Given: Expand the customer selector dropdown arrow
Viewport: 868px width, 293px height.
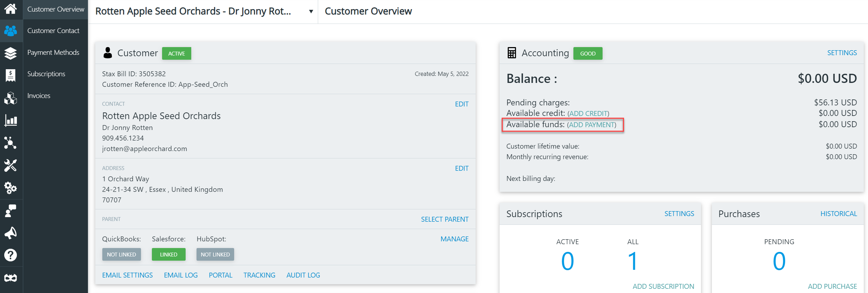Looking at the screenshot, I should [311, 11].
